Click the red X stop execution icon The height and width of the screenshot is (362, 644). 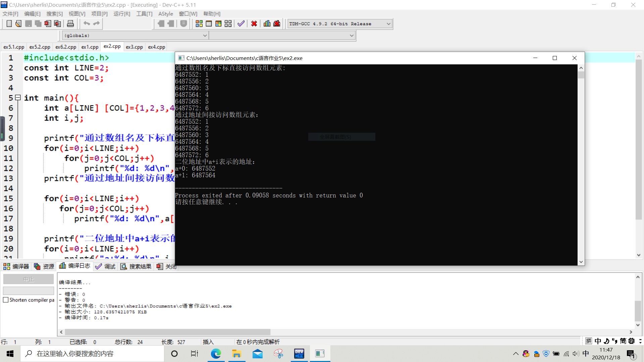tap(254, 23)
